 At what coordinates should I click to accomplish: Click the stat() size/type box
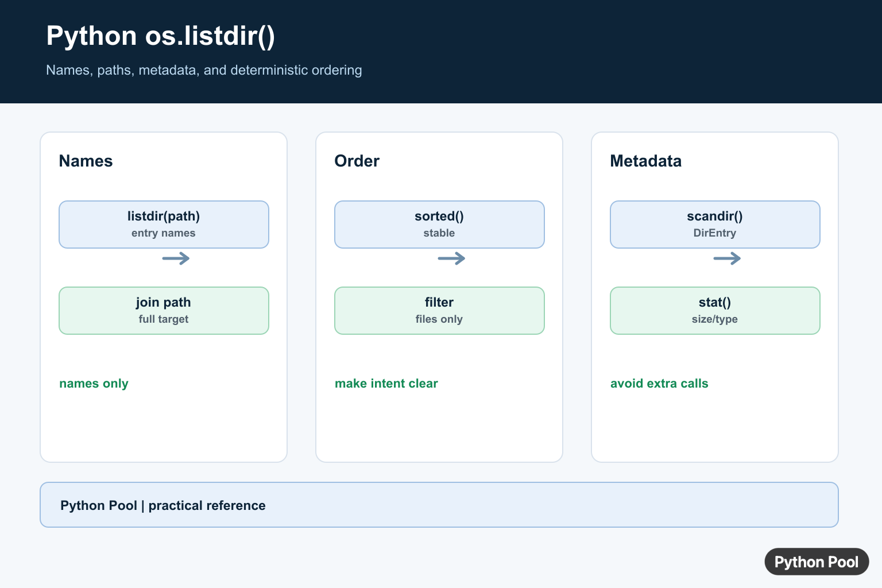coord(715,311)
